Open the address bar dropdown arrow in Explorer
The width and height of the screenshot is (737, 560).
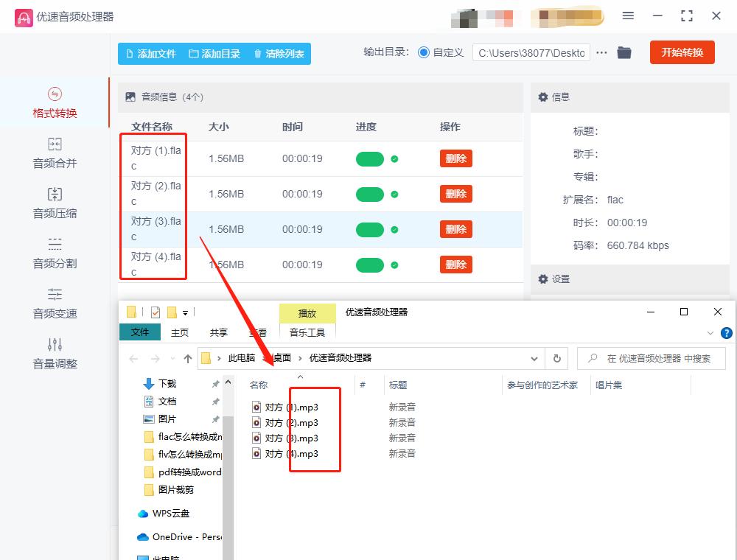(534, 360)
